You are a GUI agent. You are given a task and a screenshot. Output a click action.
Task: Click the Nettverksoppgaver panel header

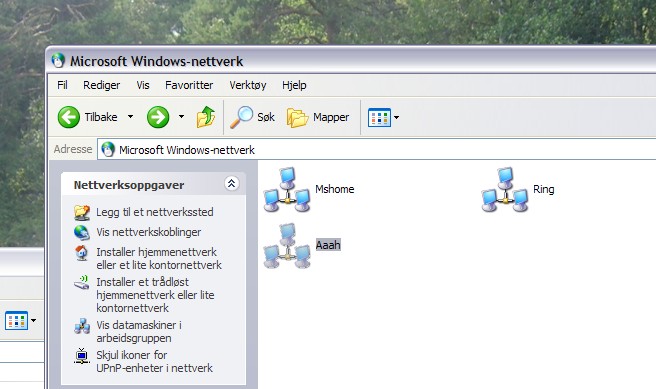(154, 184)
